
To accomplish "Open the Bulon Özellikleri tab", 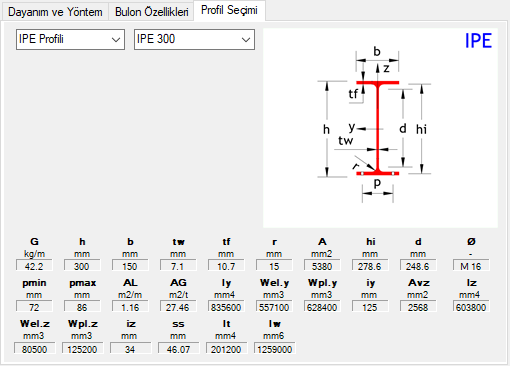I will [151, 12].
